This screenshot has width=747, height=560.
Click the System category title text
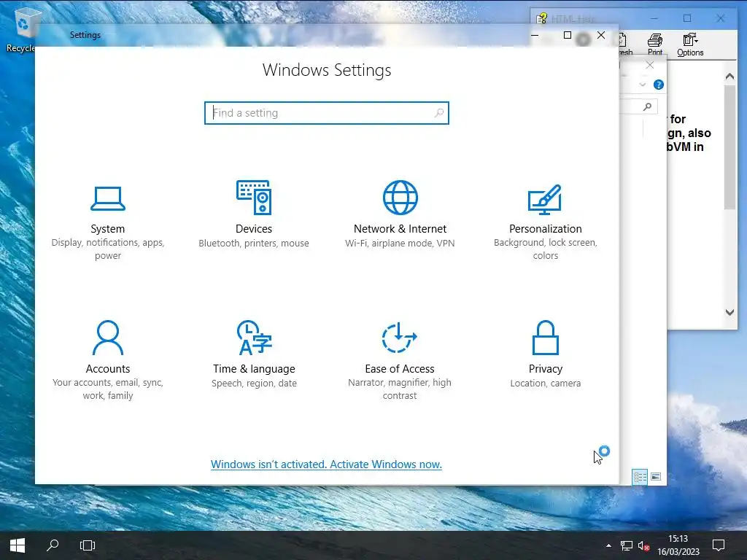click(108, 228)
